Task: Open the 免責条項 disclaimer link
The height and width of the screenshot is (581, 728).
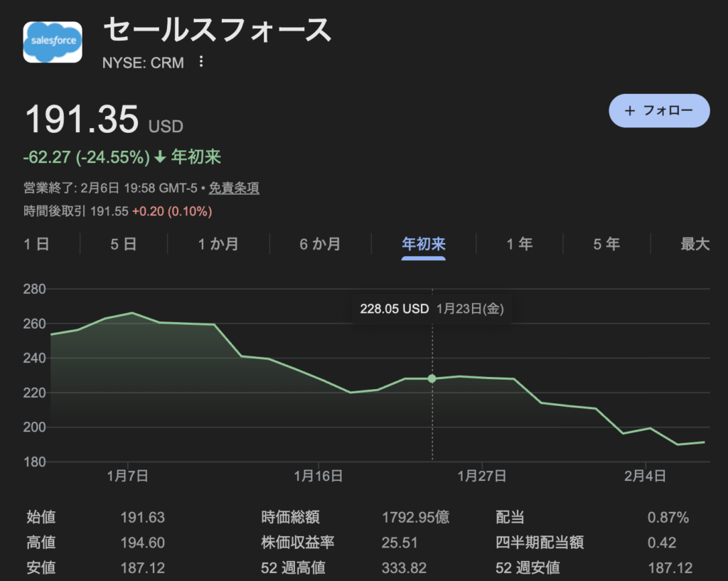Action: pos(233,188)
